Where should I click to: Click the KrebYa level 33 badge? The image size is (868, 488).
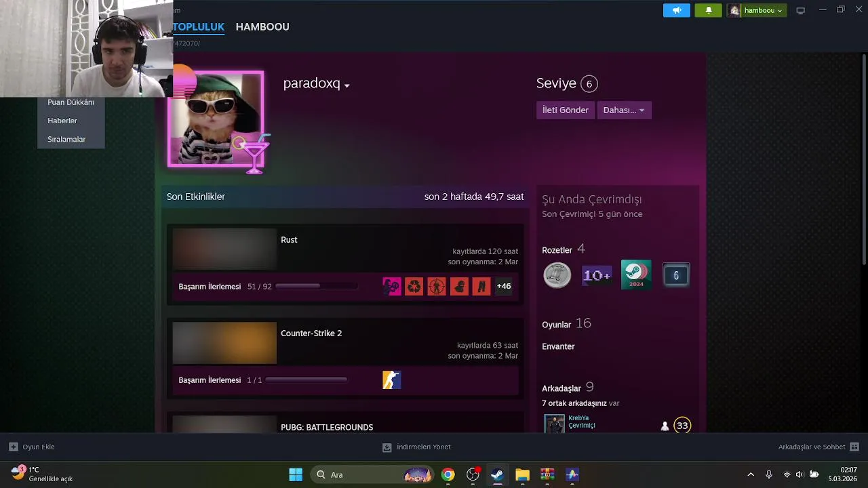coord(682,426)
